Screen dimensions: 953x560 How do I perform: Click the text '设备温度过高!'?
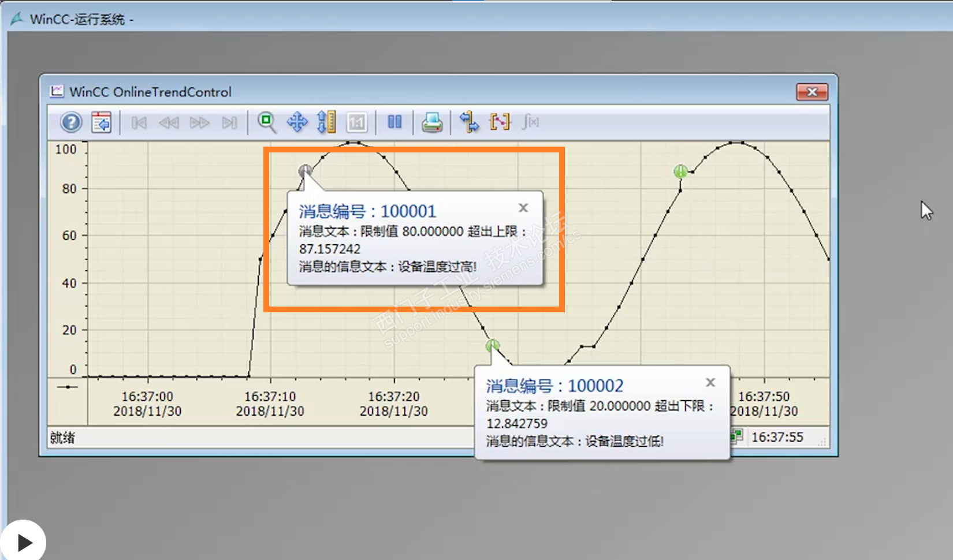point(437,267)
